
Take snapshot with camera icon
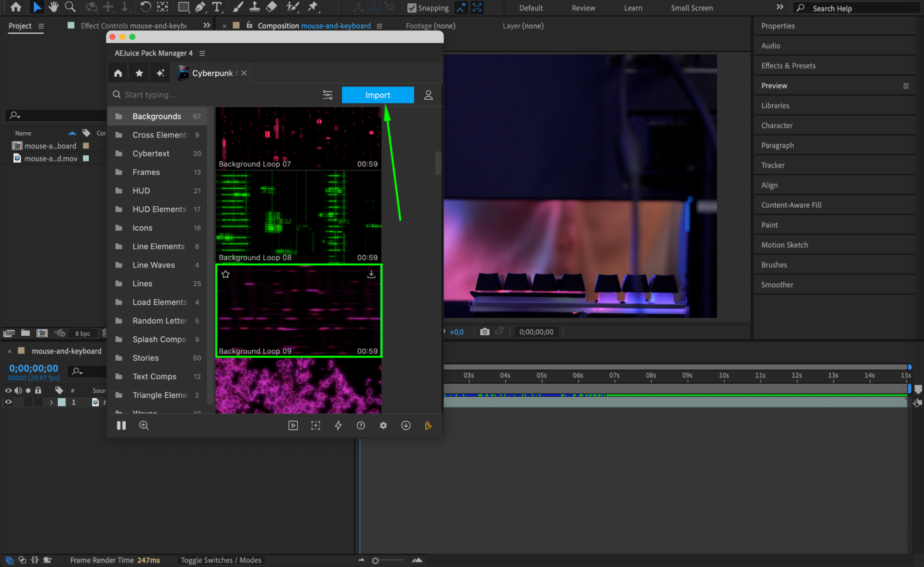click(x=484, y=332)
